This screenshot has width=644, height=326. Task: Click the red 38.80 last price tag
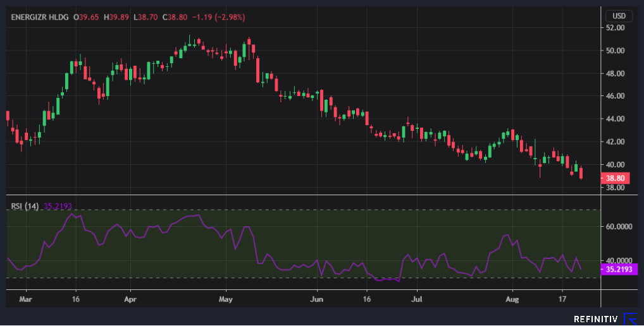tap(615, 178)
